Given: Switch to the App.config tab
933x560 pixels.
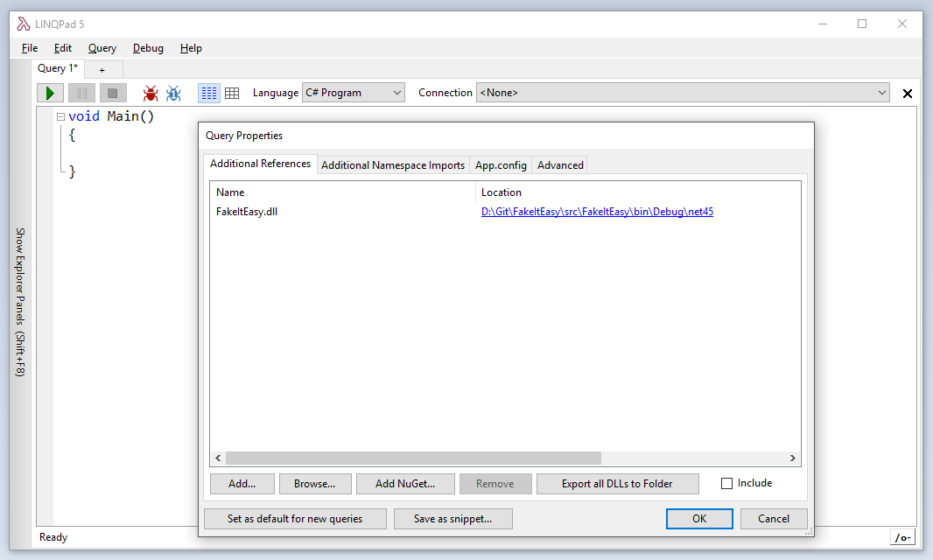Looking at the screenshot, I should tap(501, 164).
